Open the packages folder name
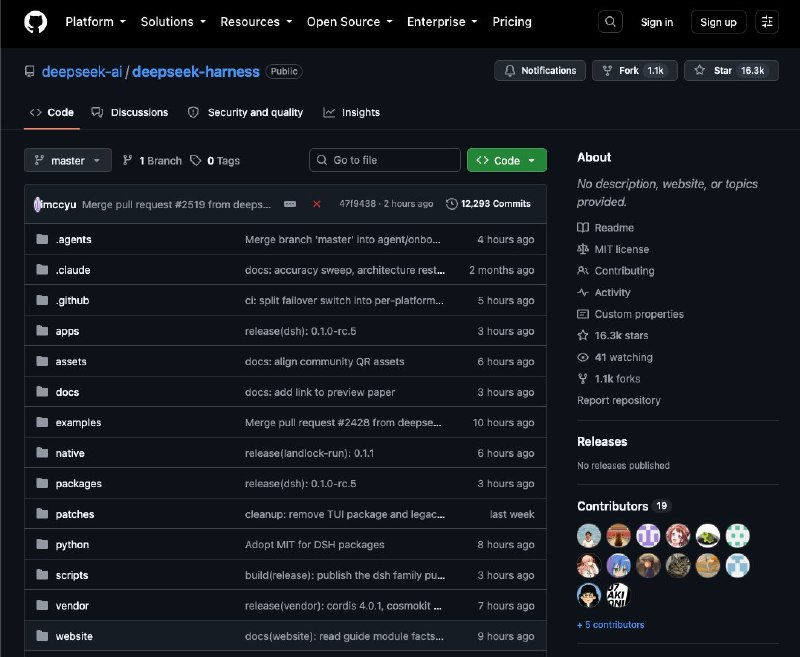800x657 pixels. click(x=79, y=484)
